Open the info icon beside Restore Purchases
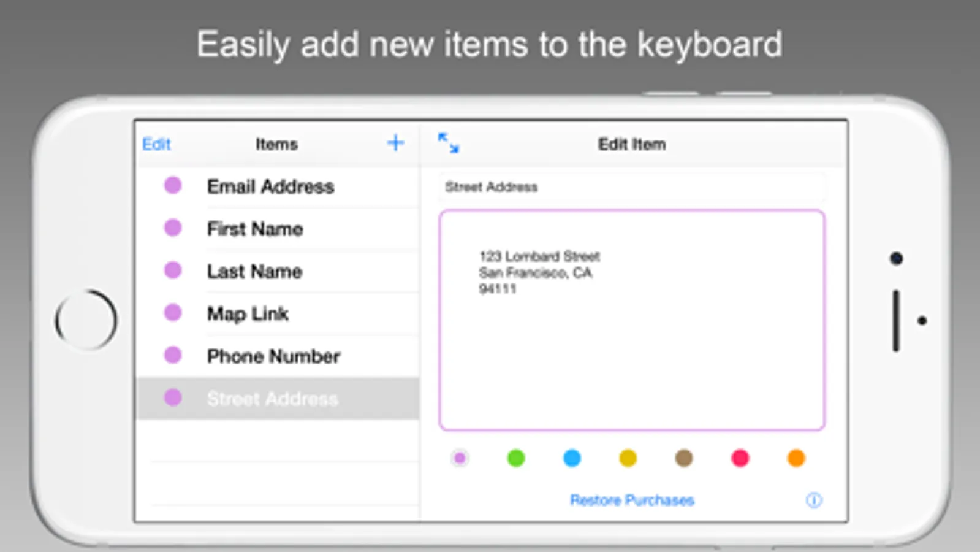Image resolution: width=980 pixels, height=552 pixels. pos(814,500)
